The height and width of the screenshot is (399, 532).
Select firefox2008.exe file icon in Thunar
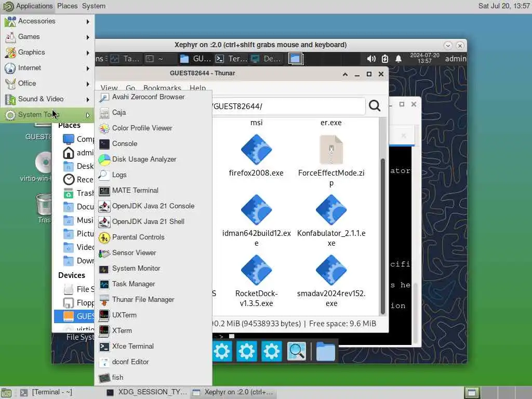256,150
